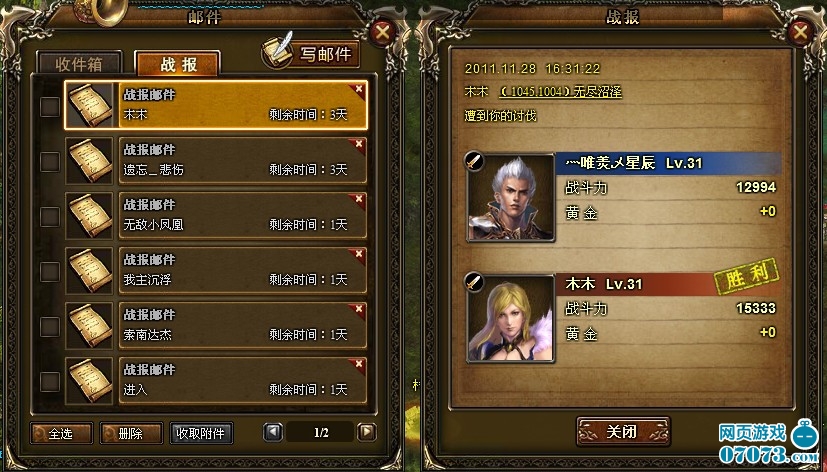Click the scroll icon beside 我主沉浮 mail
The image size is (827, 472).
(89, 270)
